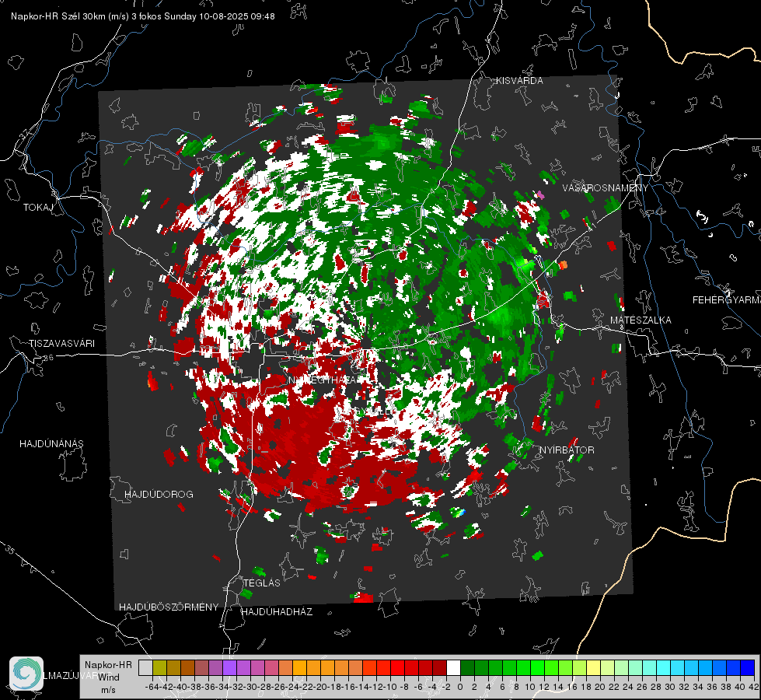Select the dark red swatch between -4 and -2

tap(439, 667)
